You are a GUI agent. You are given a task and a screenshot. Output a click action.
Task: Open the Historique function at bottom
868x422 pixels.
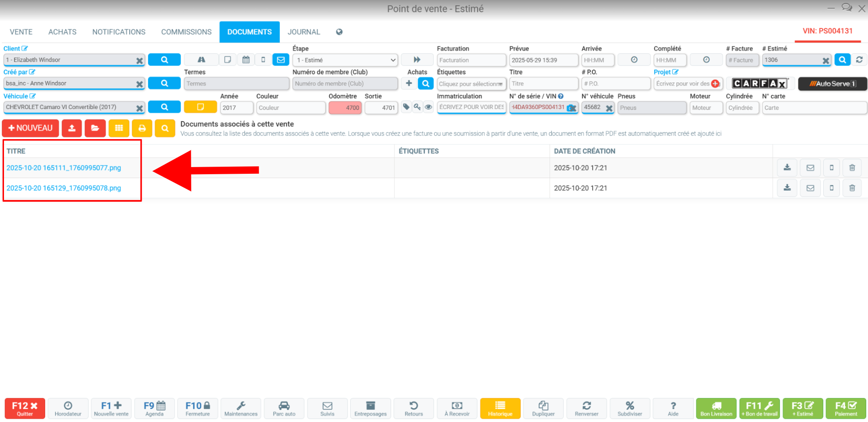pos(500,408)
